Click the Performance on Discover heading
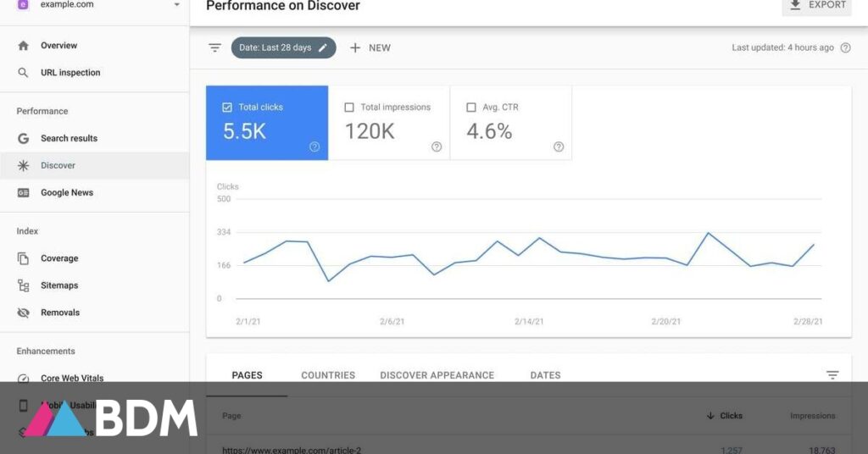Screen dimensions: 868x454 tap(283, 6)
